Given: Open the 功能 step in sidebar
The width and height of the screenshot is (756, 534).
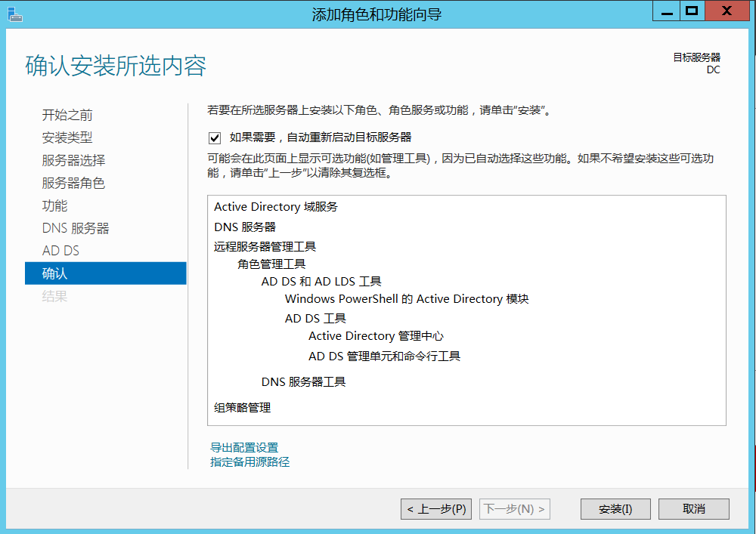Looking at the screenshot, I should [x=54, y=205].
